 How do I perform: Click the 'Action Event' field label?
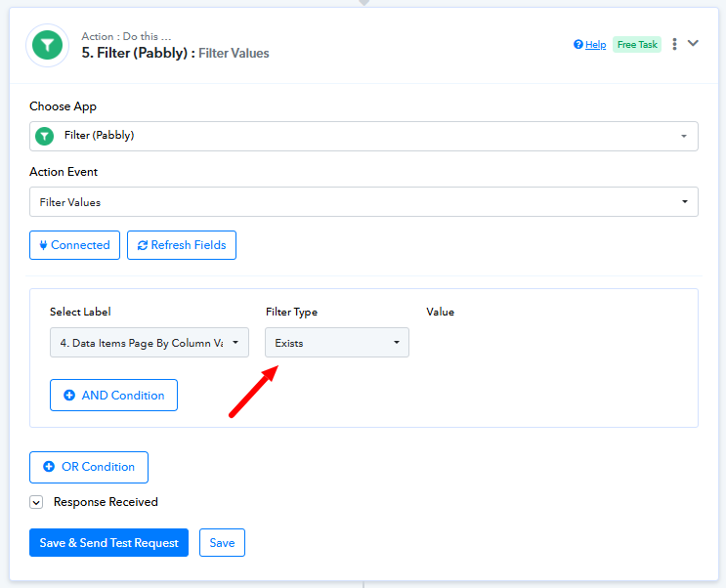64,172
